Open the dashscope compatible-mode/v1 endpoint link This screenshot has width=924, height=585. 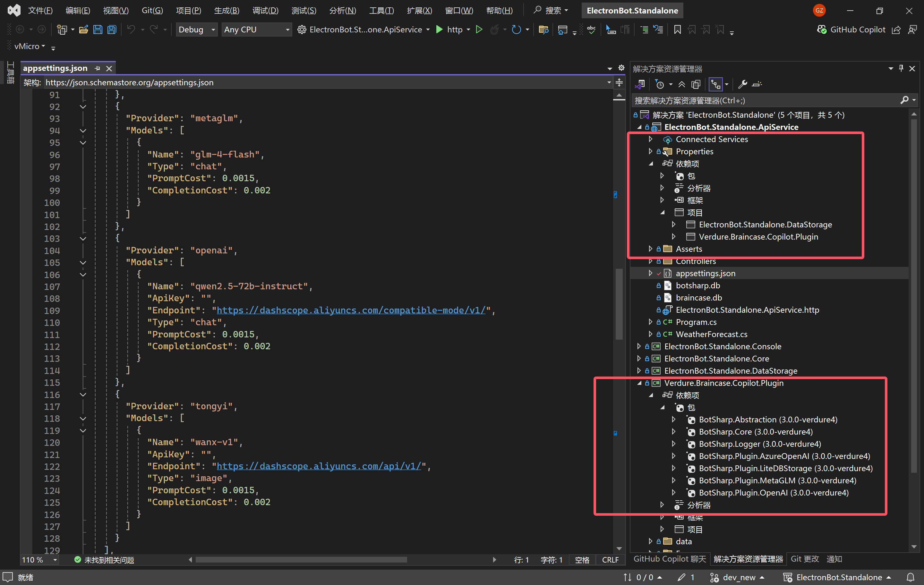(351, 310)
